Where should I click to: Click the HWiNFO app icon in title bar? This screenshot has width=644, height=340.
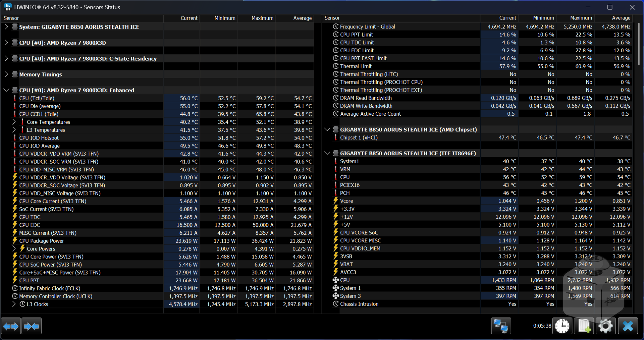(7, 7)
